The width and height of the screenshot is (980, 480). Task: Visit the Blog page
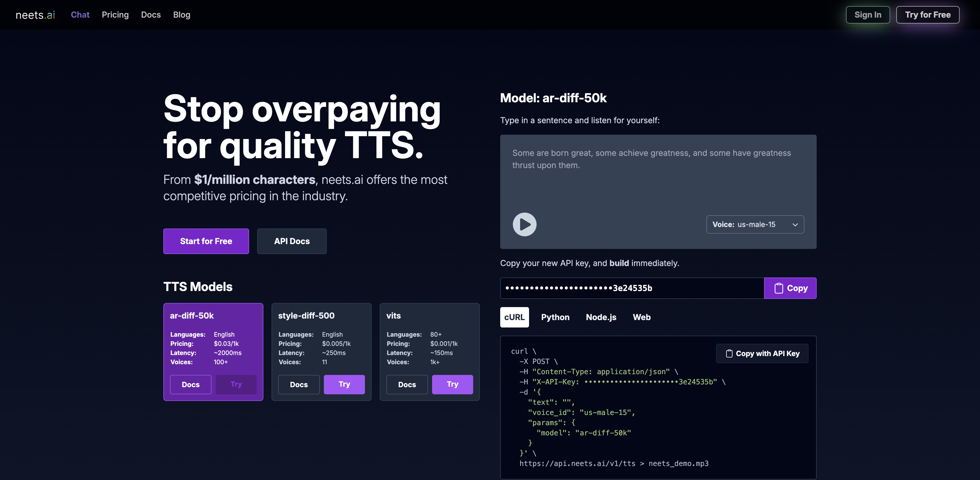181,15
